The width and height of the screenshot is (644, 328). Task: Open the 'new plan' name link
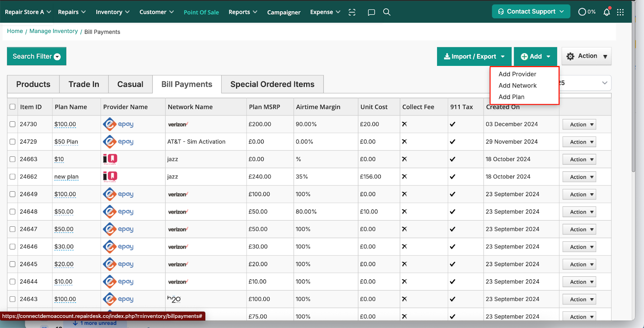(x=66, y=177)
